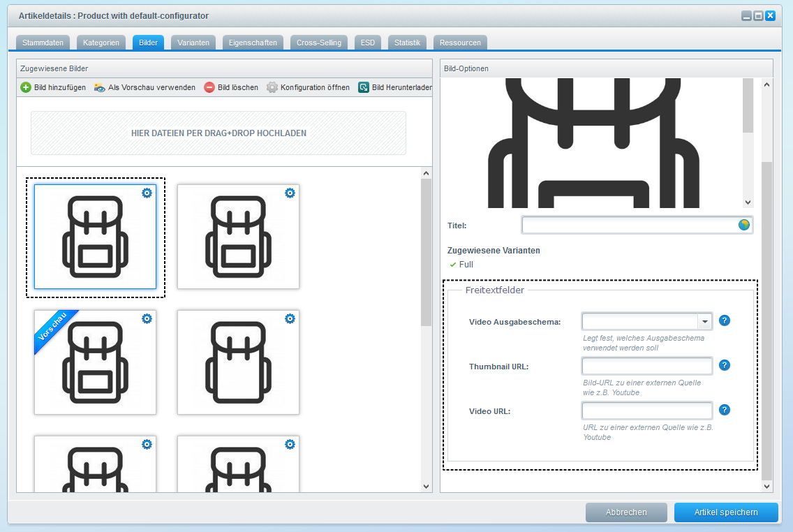
Task: Click into the Titel input field
Action: pos(630,225)
